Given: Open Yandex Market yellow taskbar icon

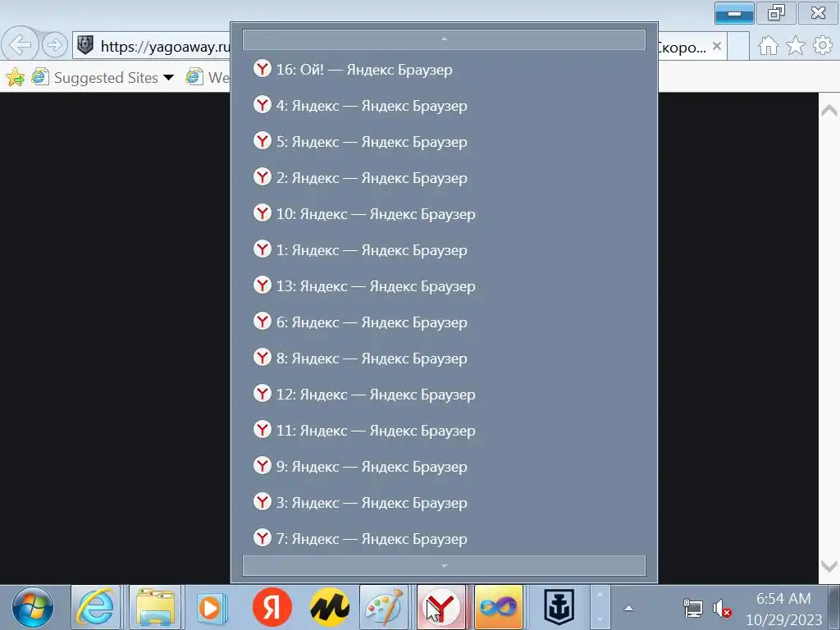Looking at the screenshot, I should click(329, 608).
